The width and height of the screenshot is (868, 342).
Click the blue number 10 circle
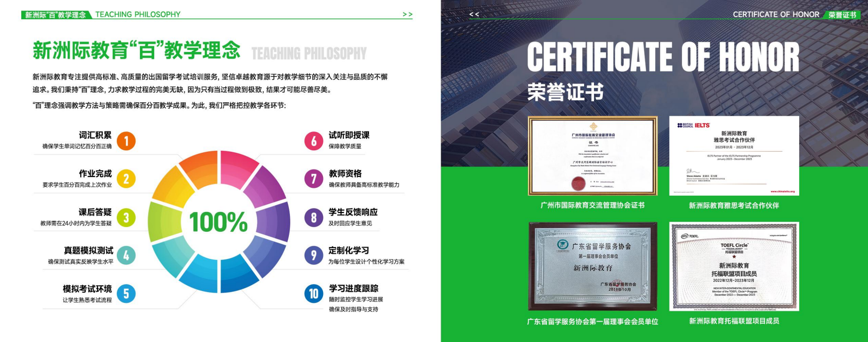point(314,294)
